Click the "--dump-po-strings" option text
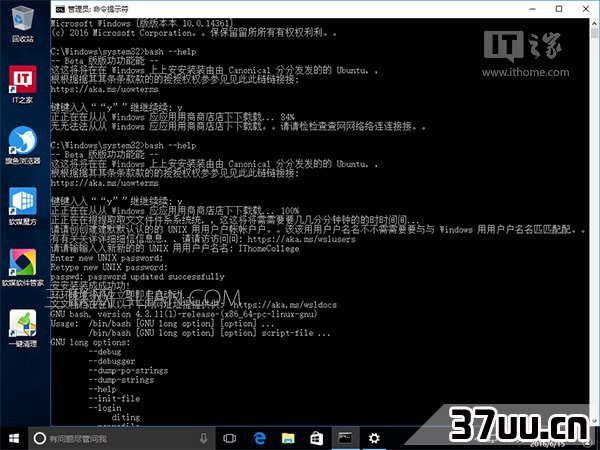This screenshot has height=450, width=600. (128, 370)
